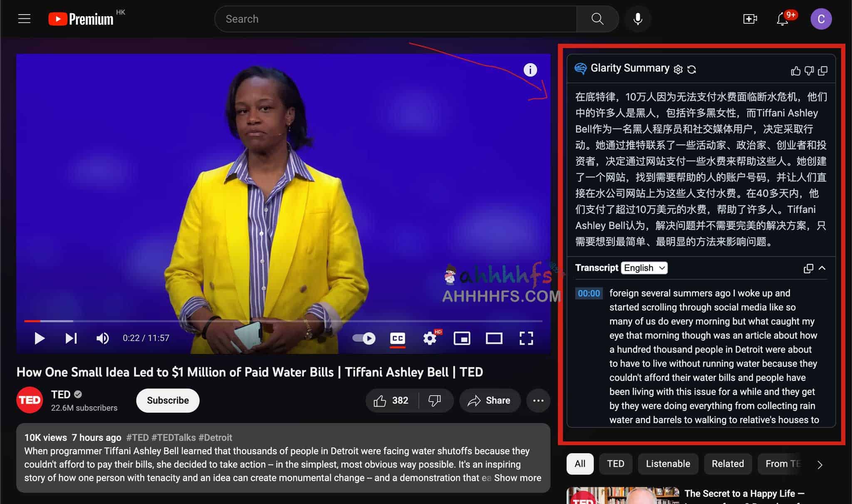Open player settings gear
Image resolution: width=852 pixels, height=504 pixels.
coord(430,338)
